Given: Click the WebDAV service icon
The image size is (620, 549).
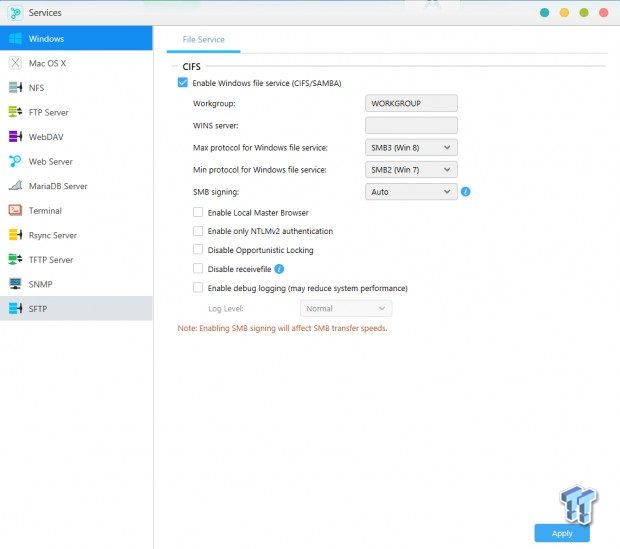Looking at the screenshot, I should tap(15, 136).
